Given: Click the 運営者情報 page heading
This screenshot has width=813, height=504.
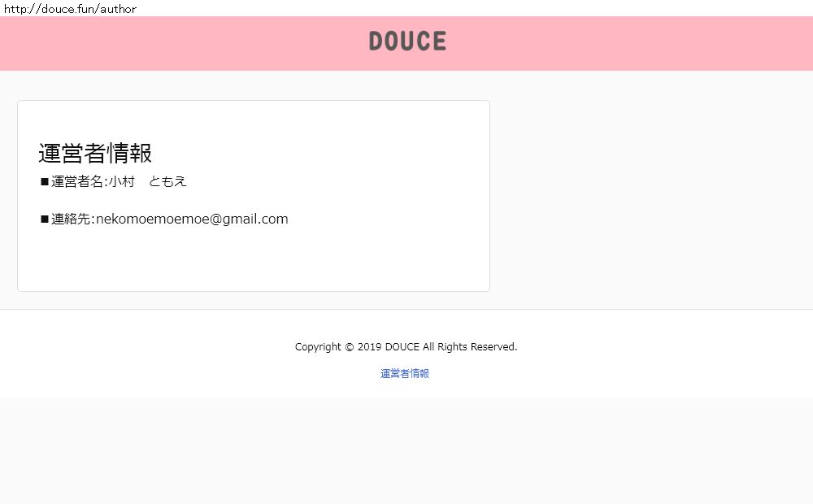Looking at the screenshot, I should point(95,153).
